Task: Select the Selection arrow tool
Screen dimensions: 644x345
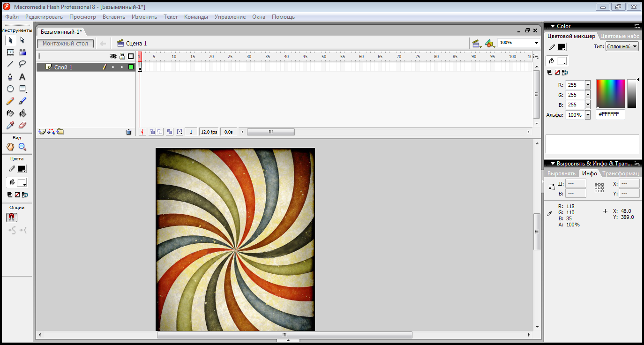Action: click(x=10, y=40)
